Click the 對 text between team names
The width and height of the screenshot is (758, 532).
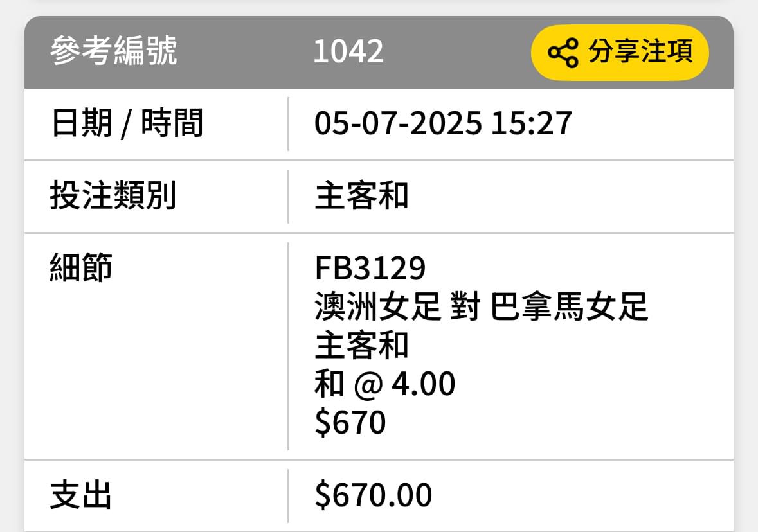click(x=465, y=307)
